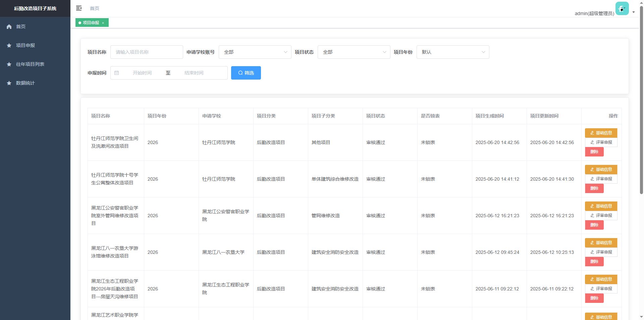Expand the admin user menu arrow
Screen dimensions: 644x320
pyautogui.click(x=634, y=12)
